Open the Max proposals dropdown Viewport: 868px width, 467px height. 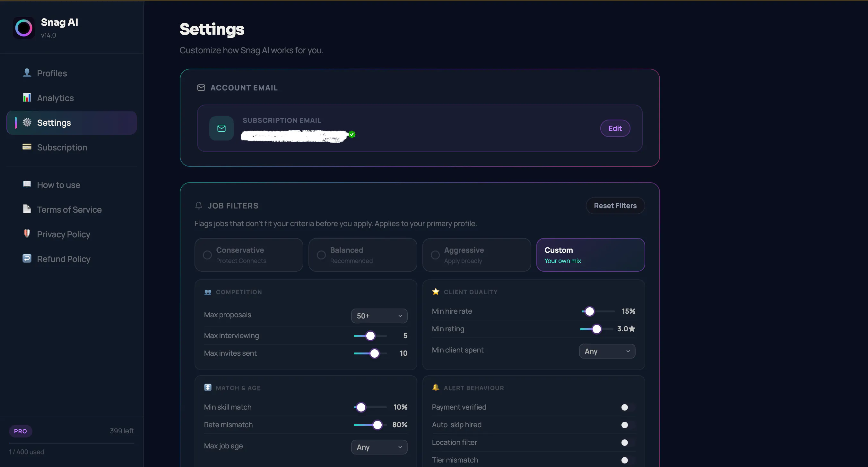coord(379,316)
